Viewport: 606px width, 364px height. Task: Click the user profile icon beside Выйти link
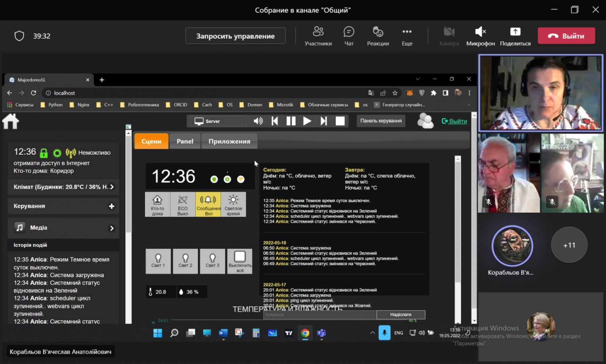(425, 121)
